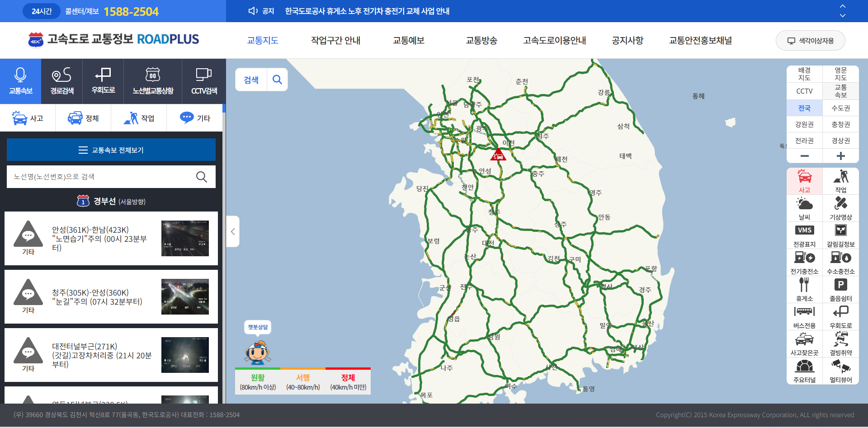Image resolution: width=868 pixels, height=428 pixels.
Task: Toggle the CCTV map layer
Action: coord(804,91)
